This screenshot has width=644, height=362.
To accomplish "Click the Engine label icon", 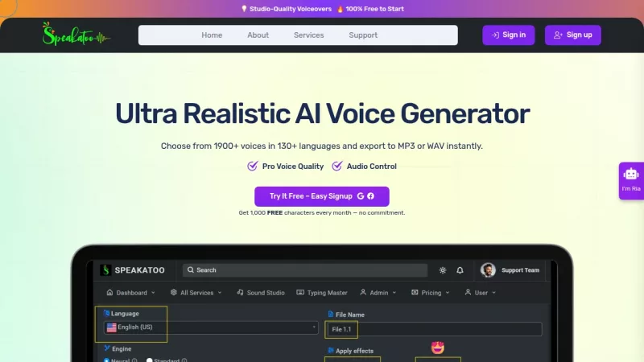I will click(x=107, y=348).
